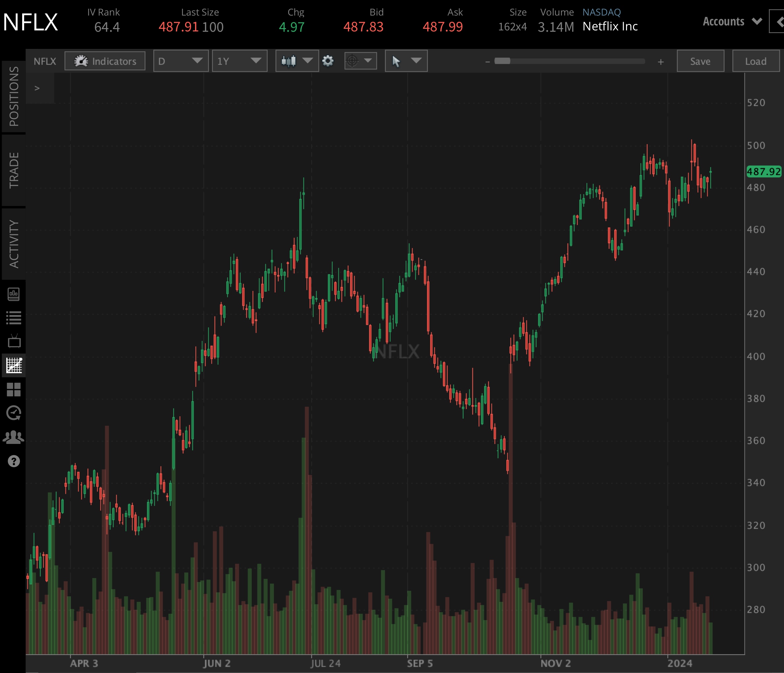Open the help question mark icon
Screen dimensions: 784x673
[x=14, y=461]
